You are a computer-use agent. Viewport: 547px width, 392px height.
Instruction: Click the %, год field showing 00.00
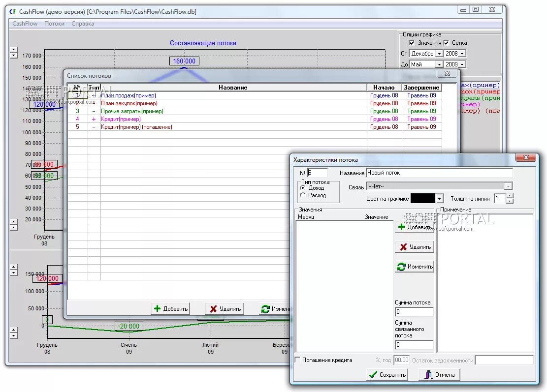tap(401, 360)
